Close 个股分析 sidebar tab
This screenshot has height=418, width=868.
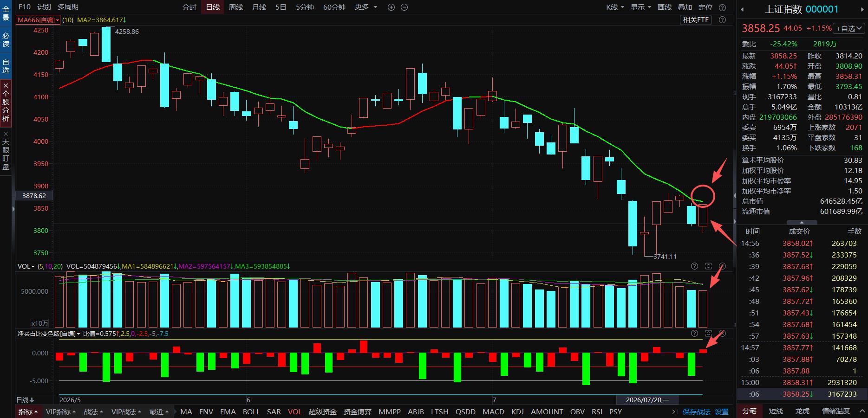tap(6, 85)
